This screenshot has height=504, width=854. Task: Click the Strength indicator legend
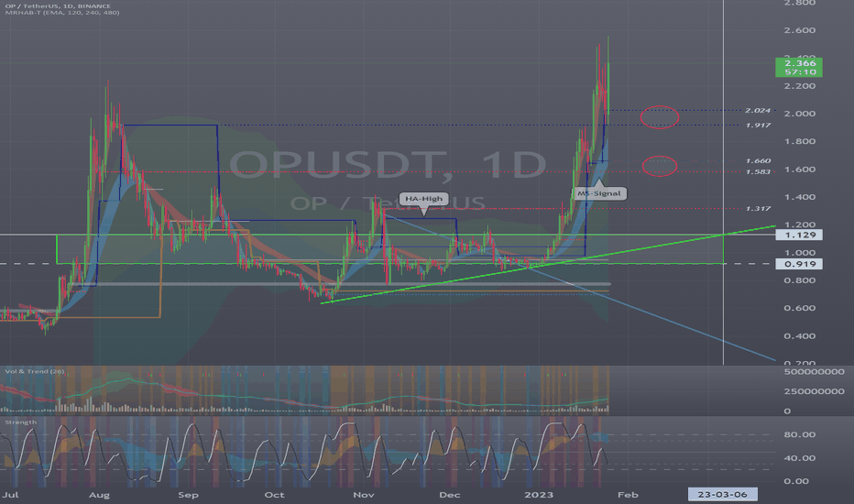(x=21, y=422)
